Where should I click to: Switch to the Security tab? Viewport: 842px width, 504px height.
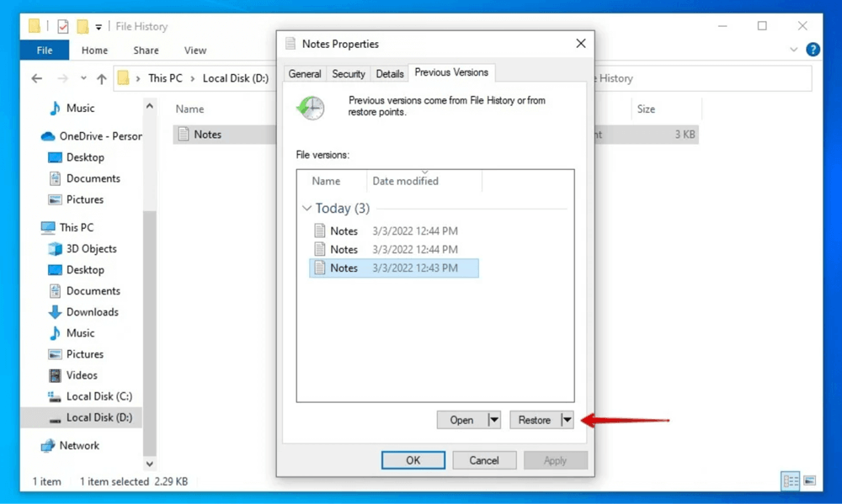(348, 73)
